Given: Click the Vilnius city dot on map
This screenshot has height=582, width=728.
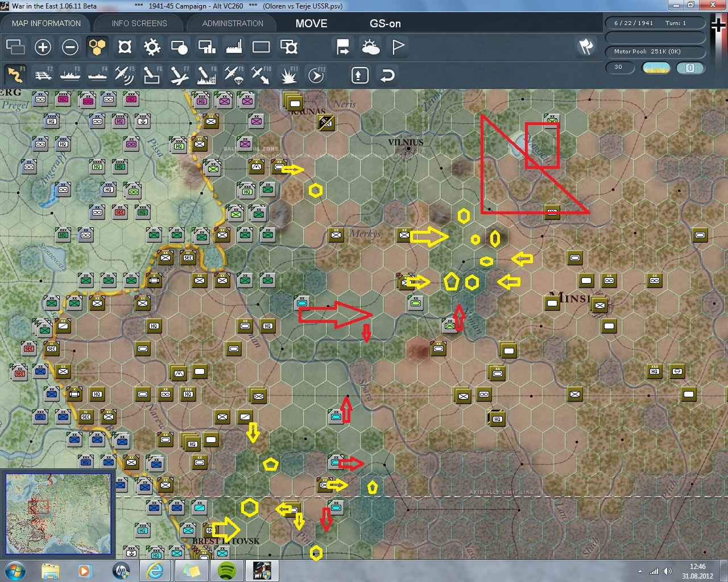Looking at the screenshot, I should (408, 149).
